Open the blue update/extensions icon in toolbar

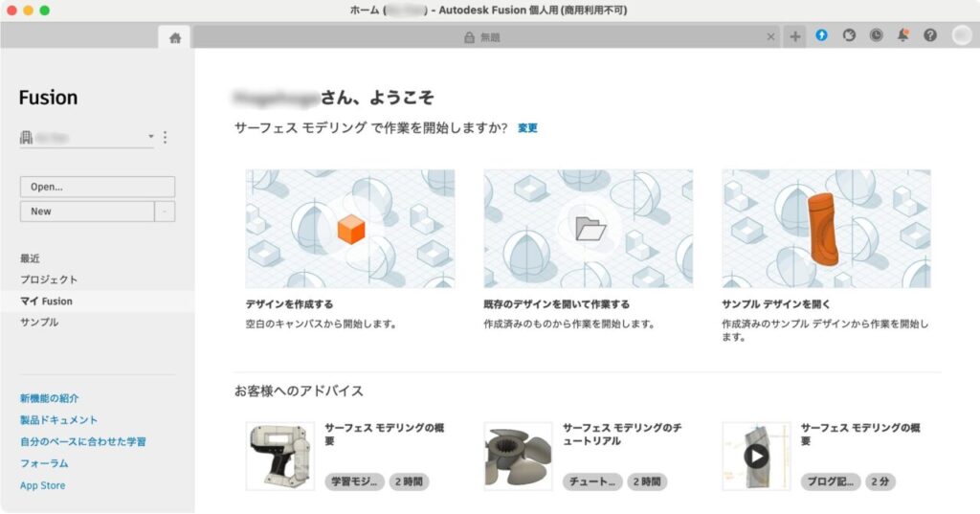tap(821, 35)
